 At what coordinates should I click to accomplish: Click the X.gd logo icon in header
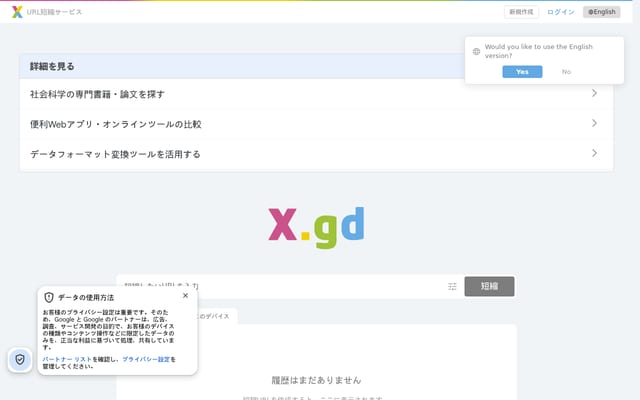tap(17, 12)
